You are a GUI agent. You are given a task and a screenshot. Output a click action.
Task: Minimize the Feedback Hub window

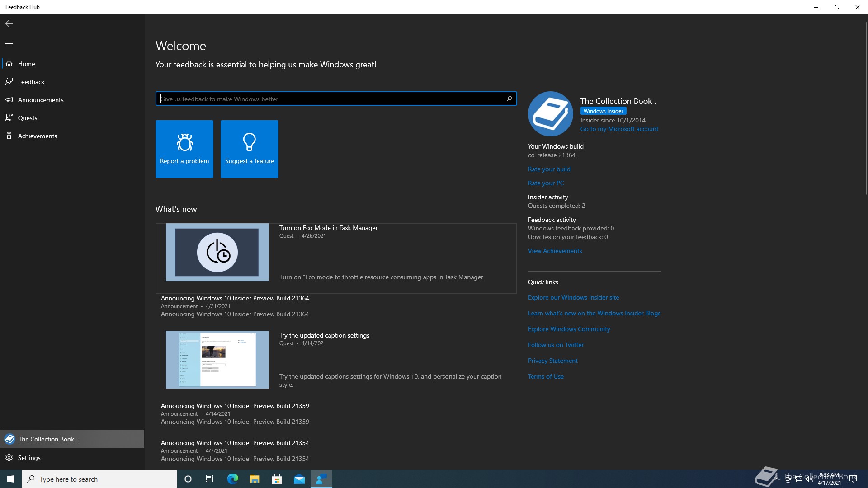point(816,7)
